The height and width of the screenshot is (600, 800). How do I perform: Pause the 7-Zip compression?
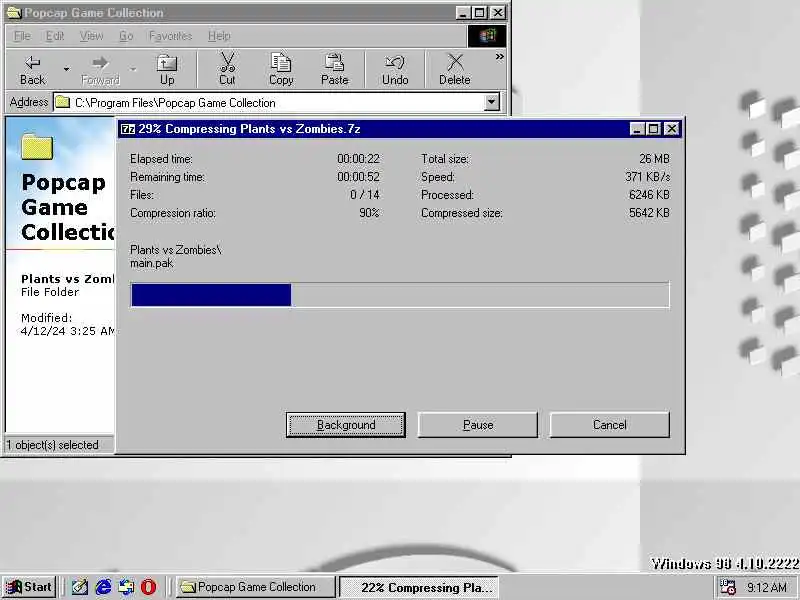click(x=478, y=424)
